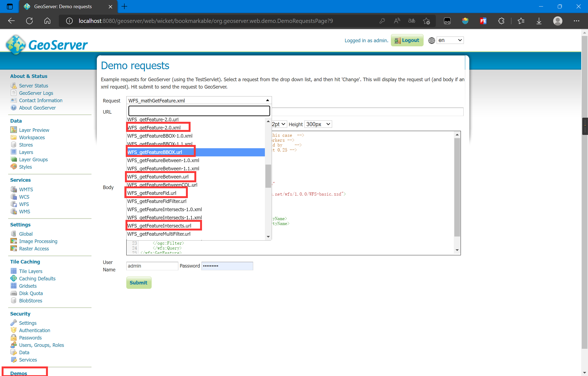Screen dimensions: 588x376
Task: Click the Layer Preview map icon
Action: pyautogui.click(x=14, y=130)
